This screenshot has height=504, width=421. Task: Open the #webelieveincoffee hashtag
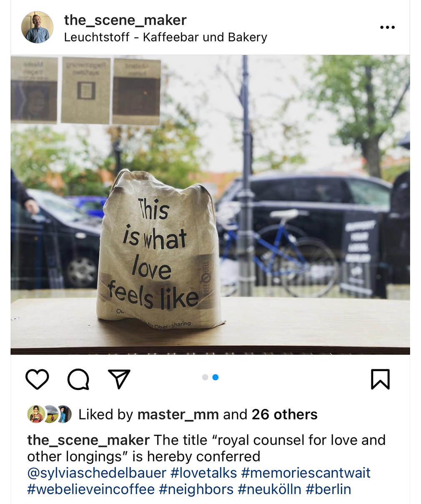tap(91, 489)
